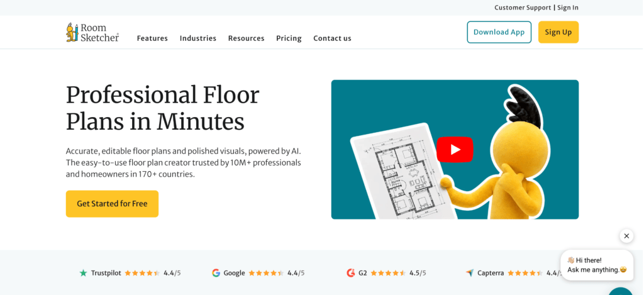Open the Trustpilot star icon

point(84,273)
